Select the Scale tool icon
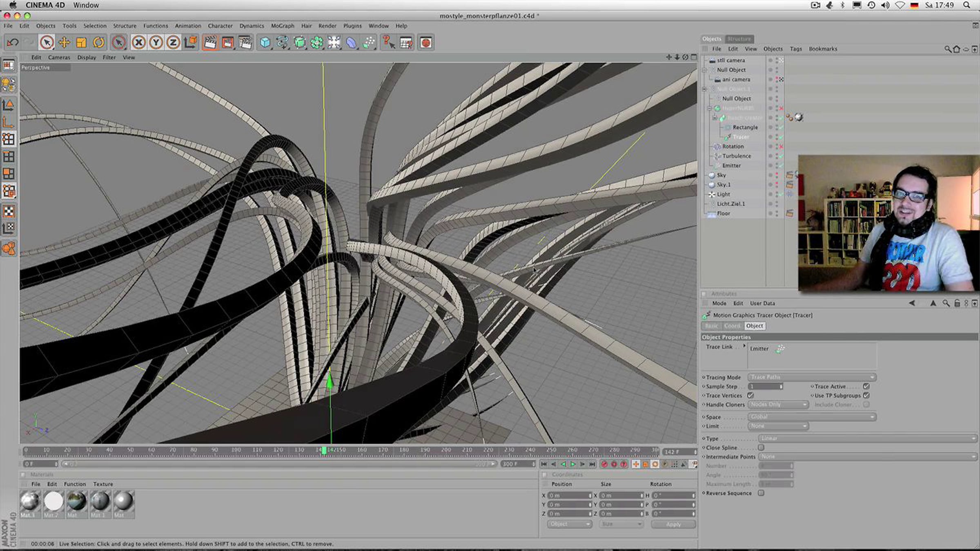The image size is (980, 551). [81, 42]
